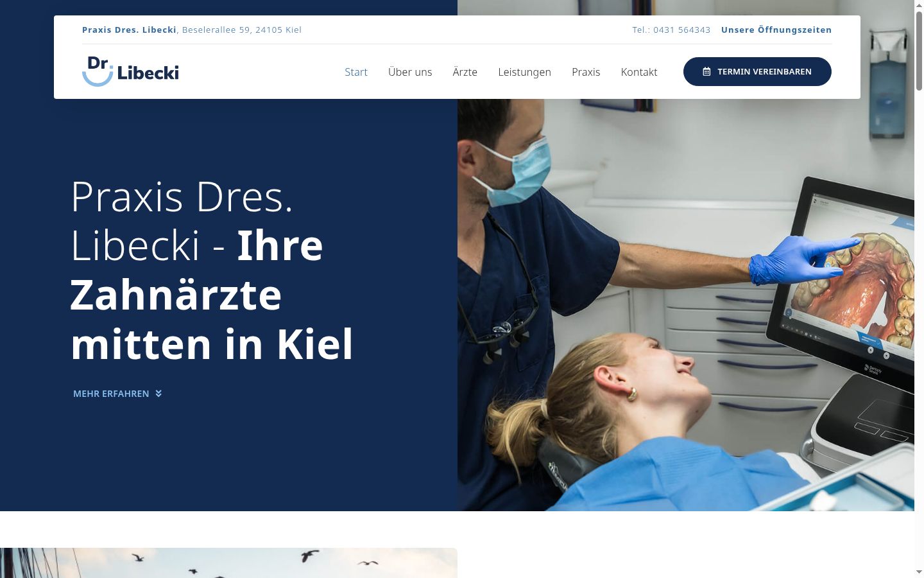The image size is (924, 578).
Task: Click the Dr. Libecki logo
Action: 130,71
